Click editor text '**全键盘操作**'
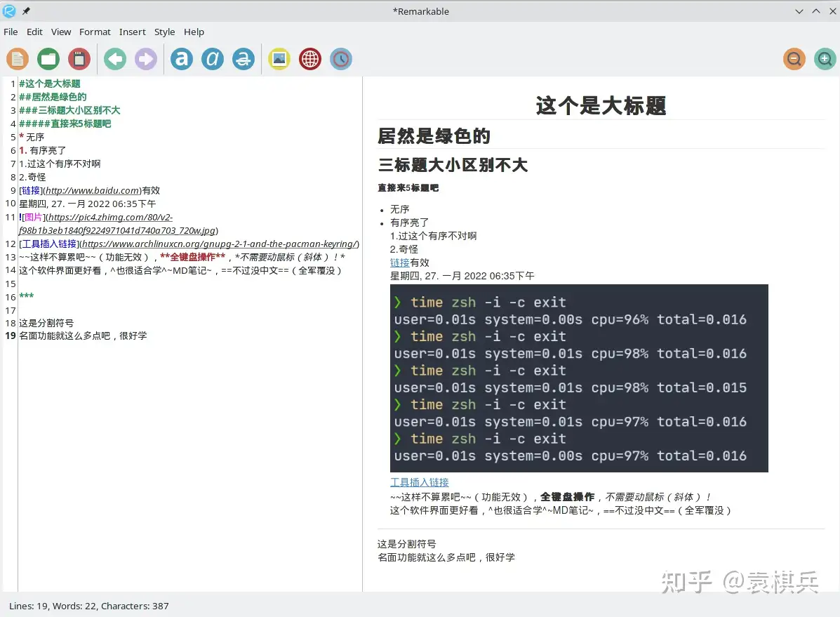The image size is (840, 617). pyautogui.click(x=193, y=258)
